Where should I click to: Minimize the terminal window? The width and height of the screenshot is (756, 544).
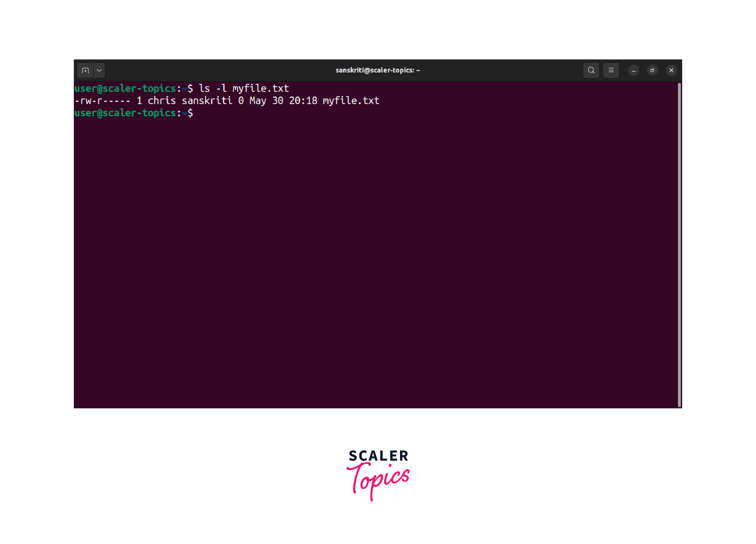point(634,70)
